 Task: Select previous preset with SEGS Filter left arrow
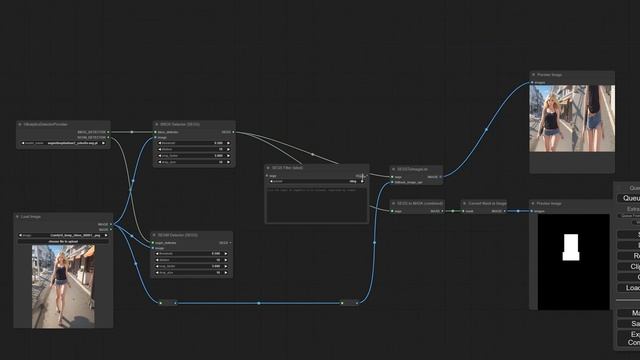271,181
